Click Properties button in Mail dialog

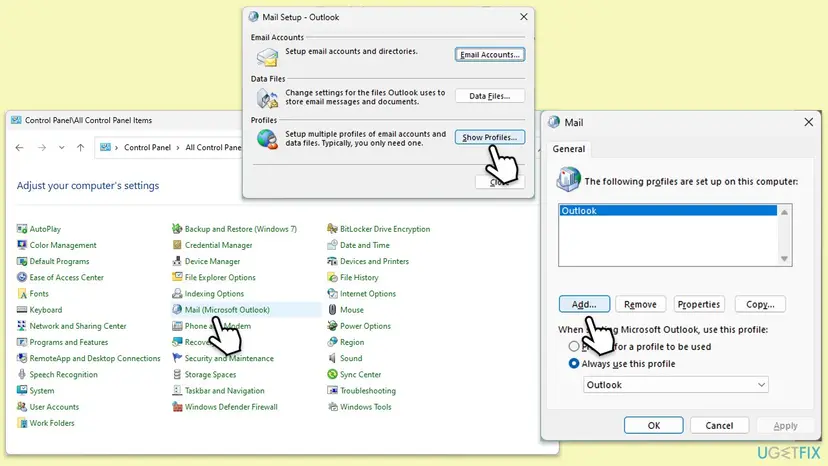tap(699, 304)
